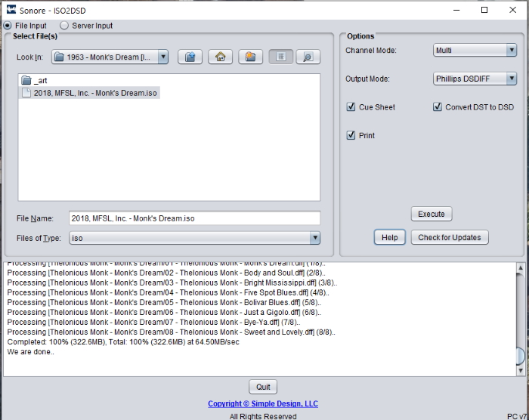Toggle Convert DST to DSD checkbox
Image resolution: width=529 pixels, height=420 pixels.
[438, 107]
